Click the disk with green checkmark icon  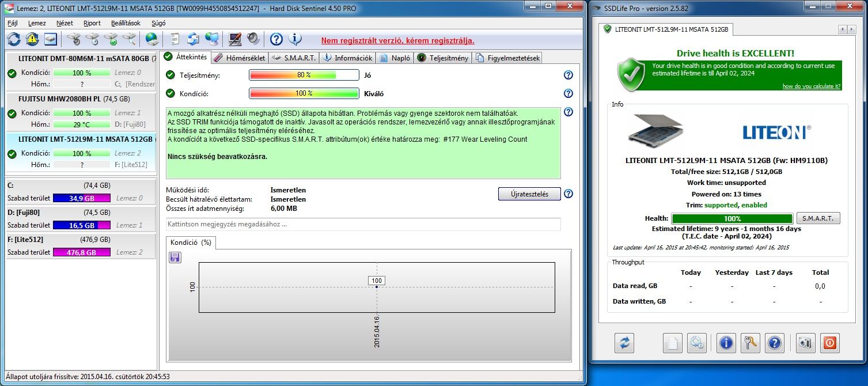pyautogui.click(x=111, y=39)
